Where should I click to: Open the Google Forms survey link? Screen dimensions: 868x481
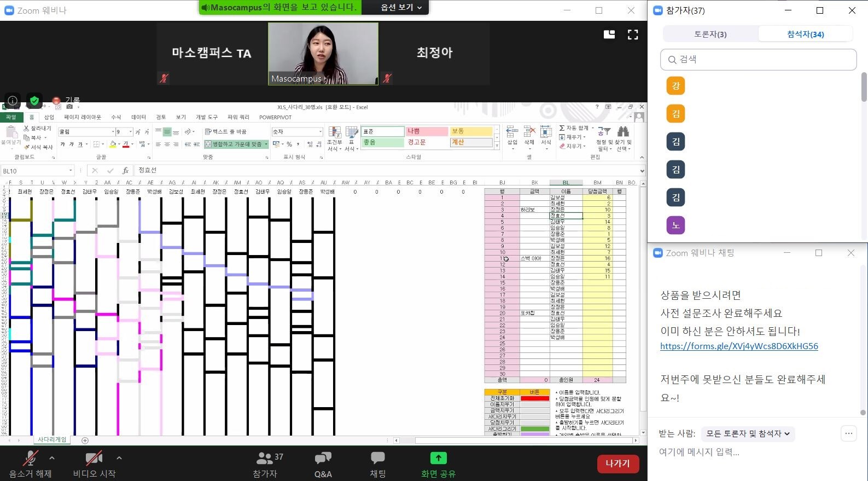pos(739,346)
